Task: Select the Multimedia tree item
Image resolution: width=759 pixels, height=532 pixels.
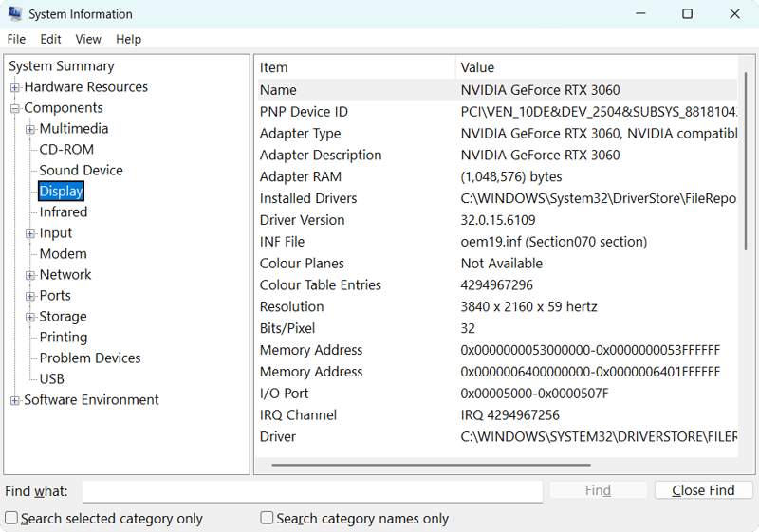Action: (74, 129)
